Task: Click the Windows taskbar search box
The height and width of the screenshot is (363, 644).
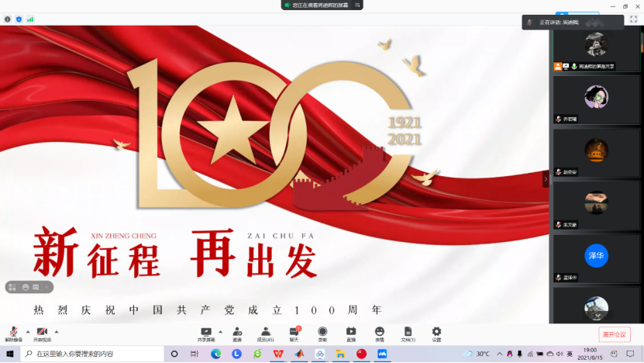Action: 93,354
